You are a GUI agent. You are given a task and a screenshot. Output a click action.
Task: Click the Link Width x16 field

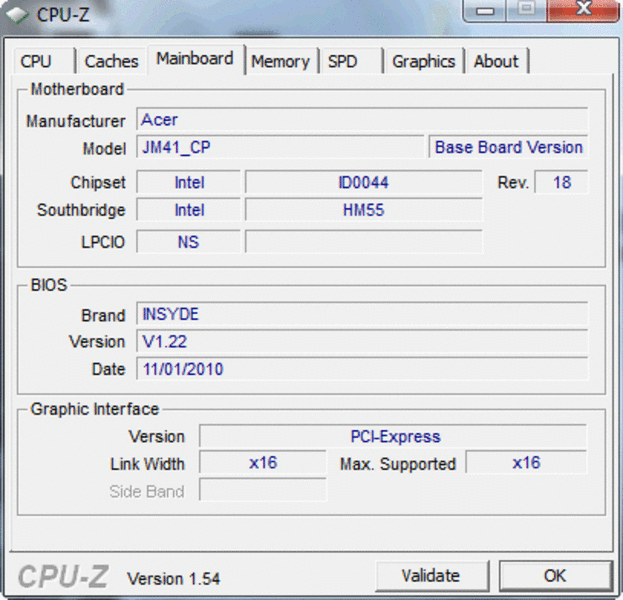pos(263,463)
